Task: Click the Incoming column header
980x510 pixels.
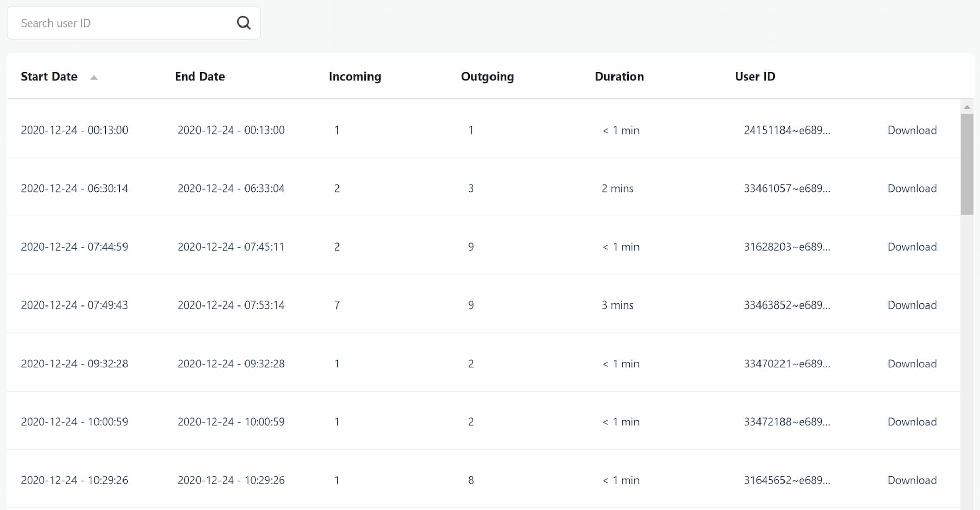Action: click(x=355, y=76)
